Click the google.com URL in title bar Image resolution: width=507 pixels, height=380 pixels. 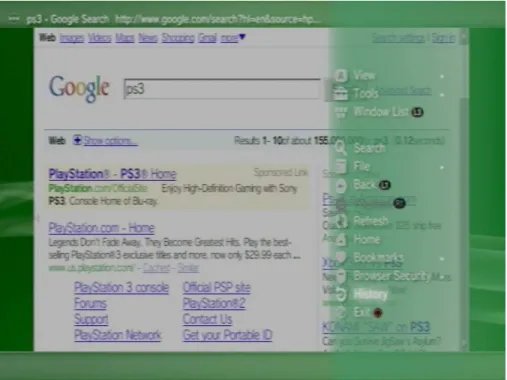tap(217, 19)
